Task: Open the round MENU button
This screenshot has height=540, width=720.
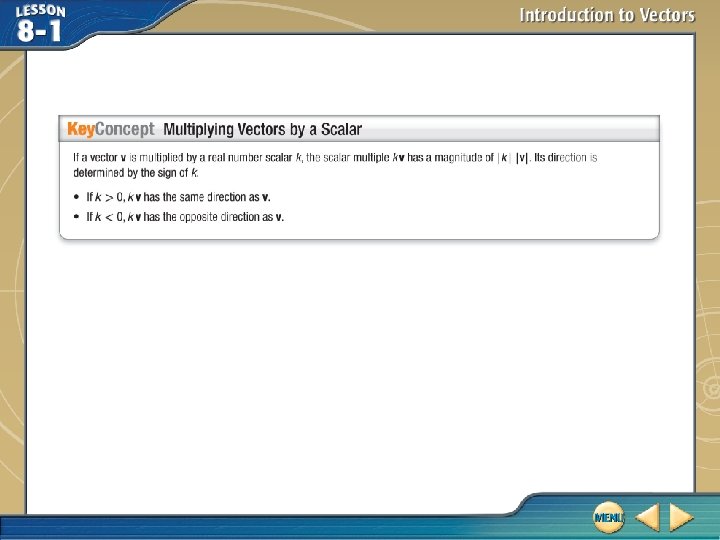Action: pos(608,517)
